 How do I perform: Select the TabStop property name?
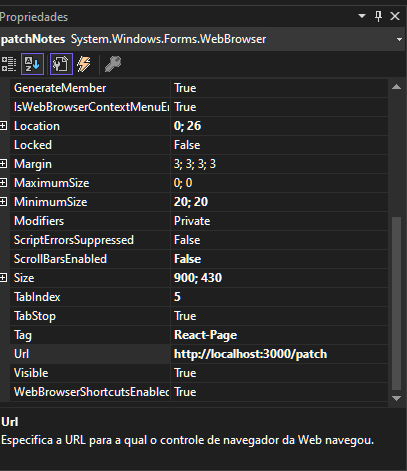coord(90,316)
